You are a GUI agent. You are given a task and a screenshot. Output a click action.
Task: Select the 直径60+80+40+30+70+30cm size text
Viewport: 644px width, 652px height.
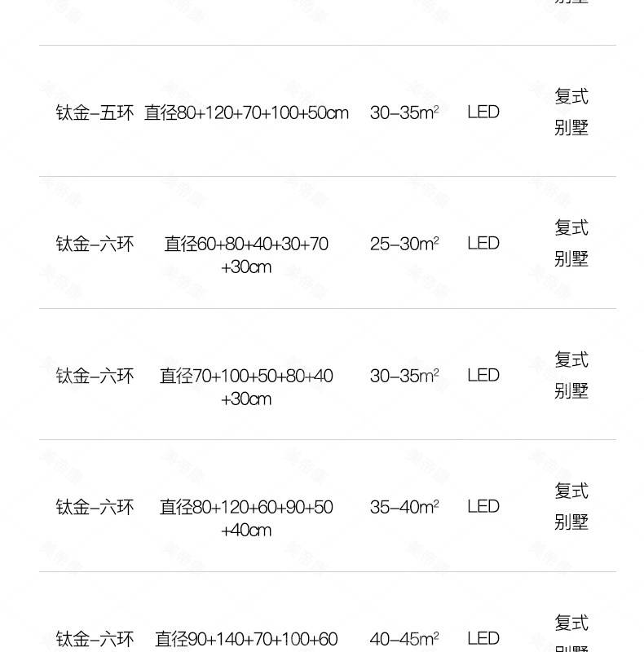pyautogui.click(x=246, y=254)
